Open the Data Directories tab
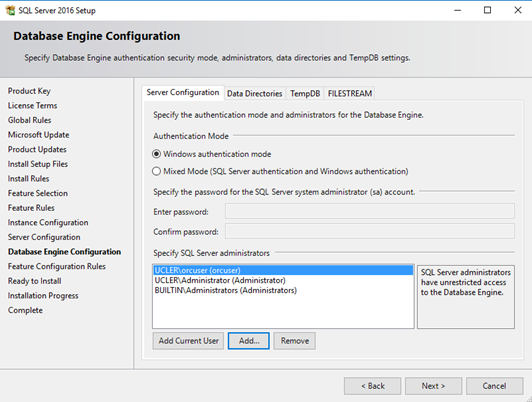Image resolution: width=532 pixels, height=402 pixels. coord(254,94)
